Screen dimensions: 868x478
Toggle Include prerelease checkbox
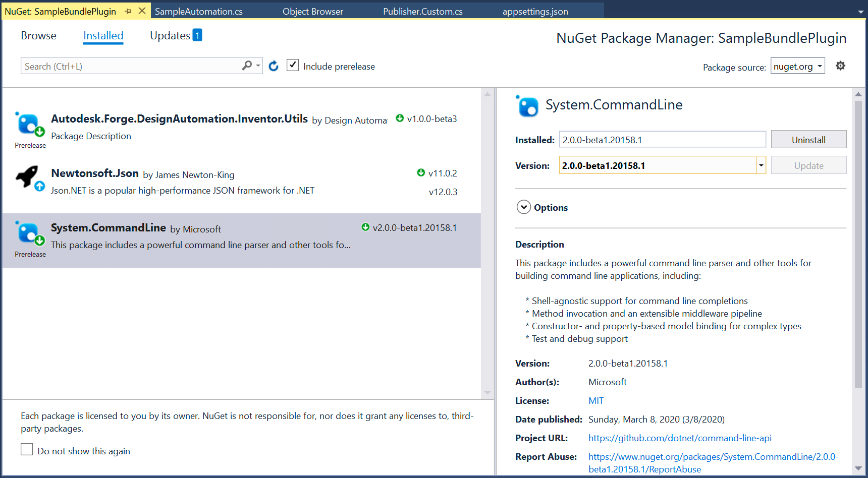(293, 65)
